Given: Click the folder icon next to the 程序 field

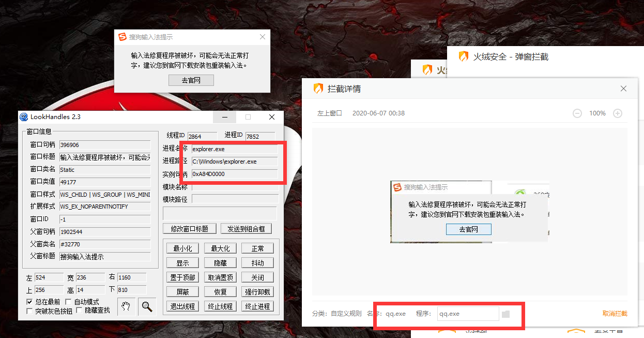Looking at the screenshot, I should (x=506, y=314).
